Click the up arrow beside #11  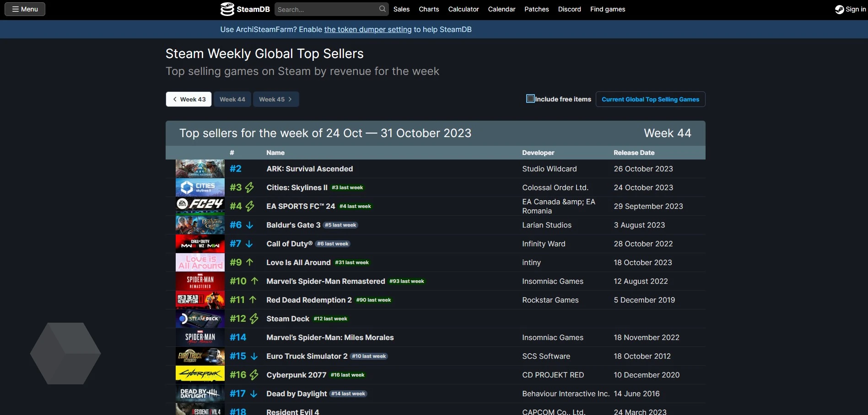(x=253, y=300)
